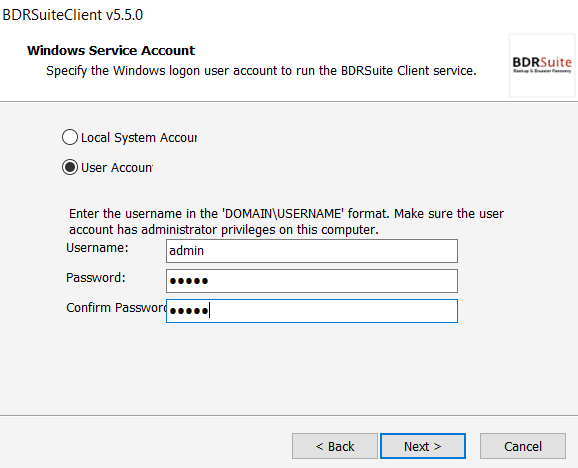Click the BDRSuite logo image
Image resolution: width=578 pixels, height=468 pixels.
click(x=542, y=65)
